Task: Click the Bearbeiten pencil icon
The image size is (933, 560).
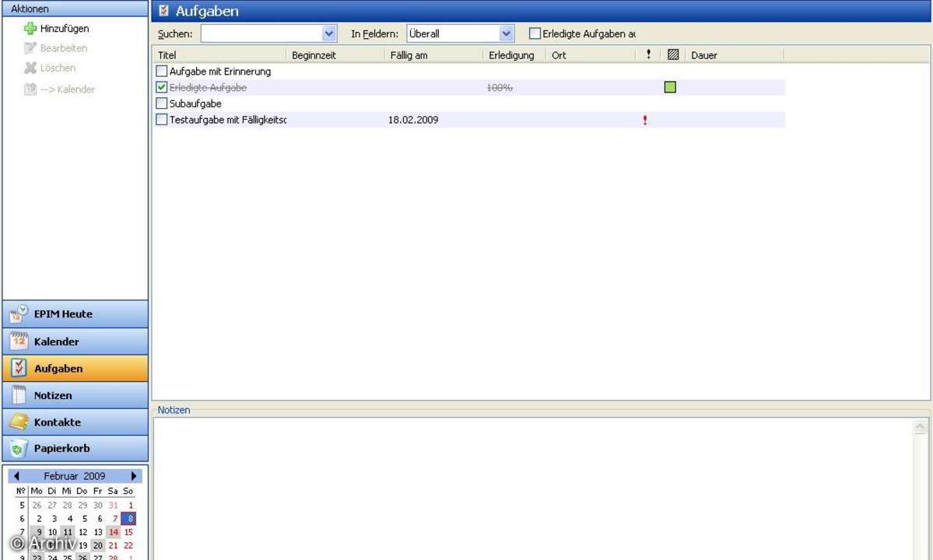Action: click(30, 48)
